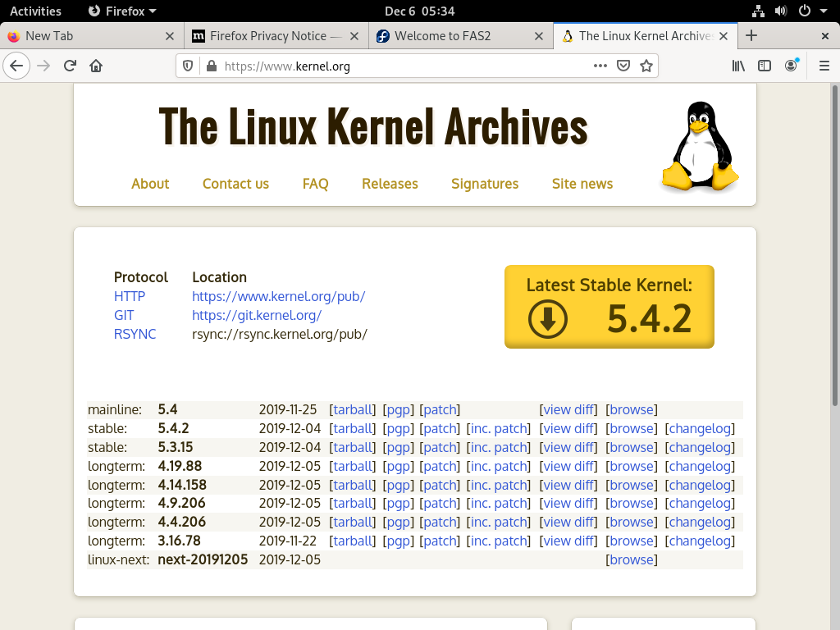Open the volume speaker icon

[781, 11]
